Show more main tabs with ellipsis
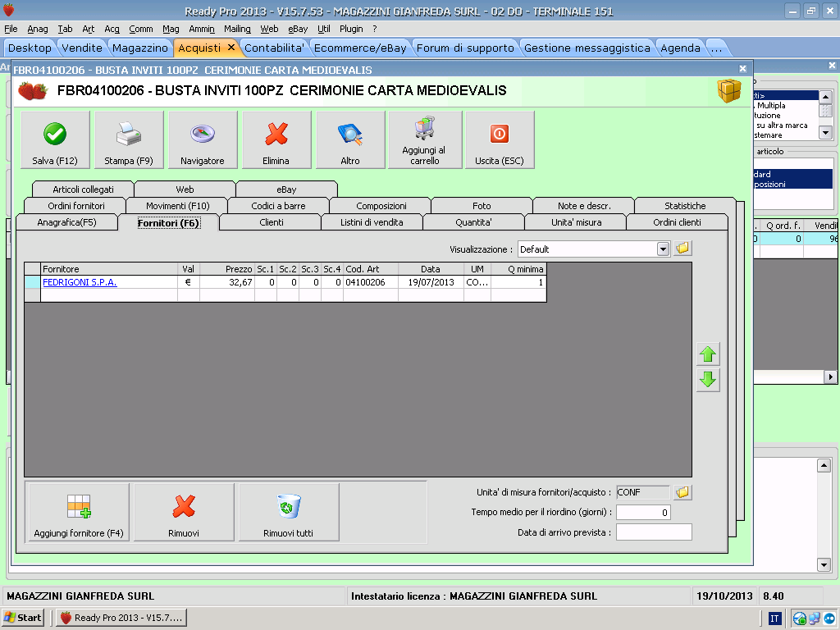 pyautogui.click(x=716, y=48)
